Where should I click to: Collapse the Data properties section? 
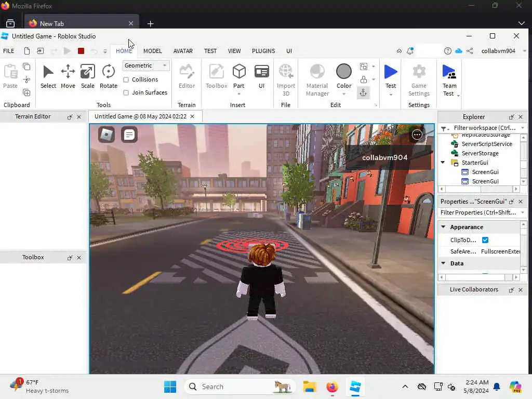point(443,263)
